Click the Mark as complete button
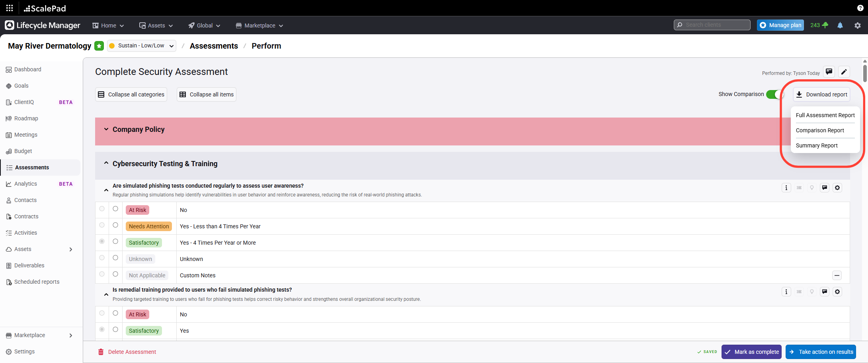Image resolution: width=868 pixels, height=363 pixels. (x=751, y=352)
